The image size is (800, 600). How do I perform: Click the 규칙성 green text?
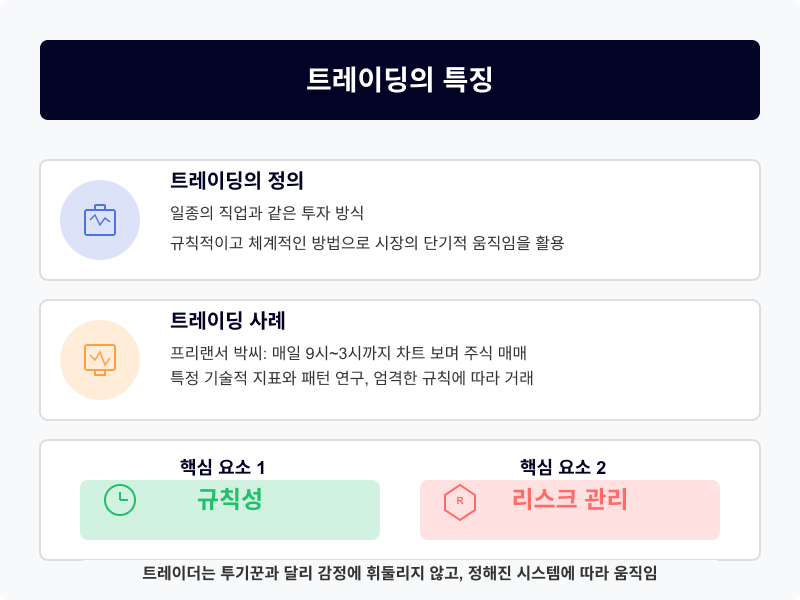tap(230, 499)
